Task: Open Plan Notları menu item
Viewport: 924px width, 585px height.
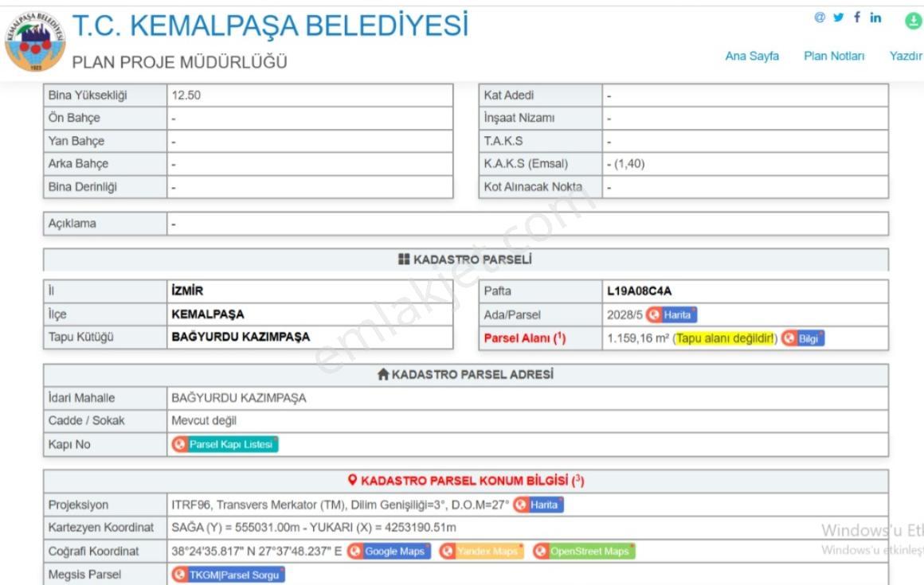Action: [834, 56]
